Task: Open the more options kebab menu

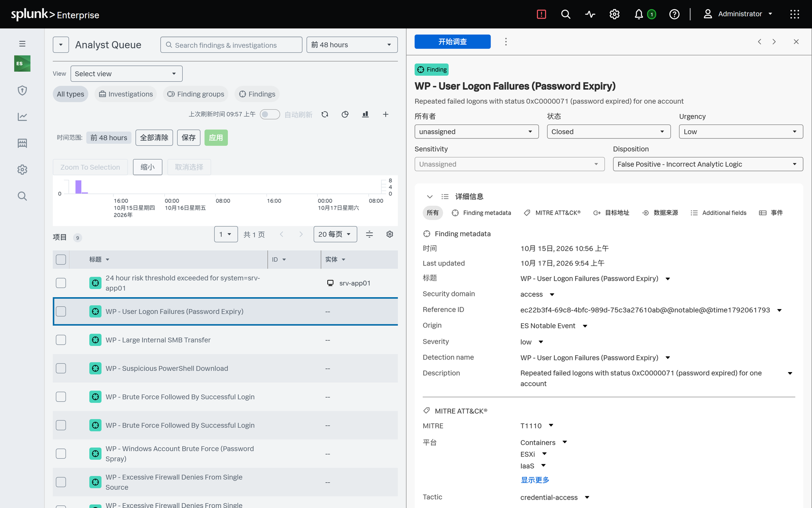Action: (x=506, y=41)
